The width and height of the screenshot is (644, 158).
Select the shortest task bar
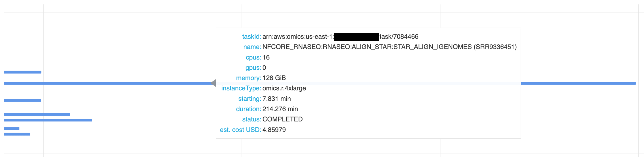point(11,129)
